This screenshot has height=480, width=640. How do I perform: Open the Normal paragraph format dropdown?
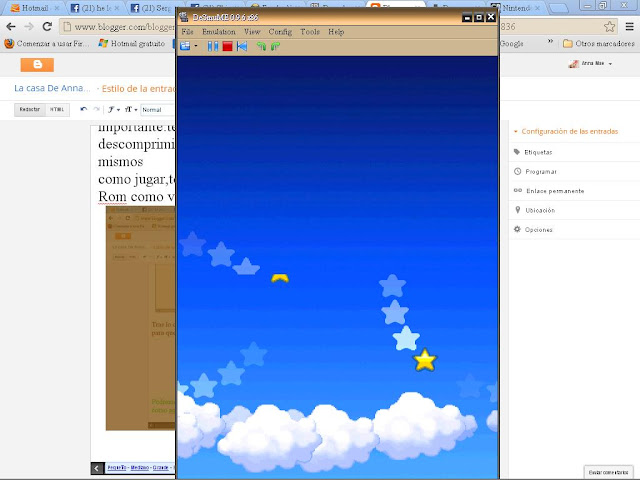coord(158,110)
